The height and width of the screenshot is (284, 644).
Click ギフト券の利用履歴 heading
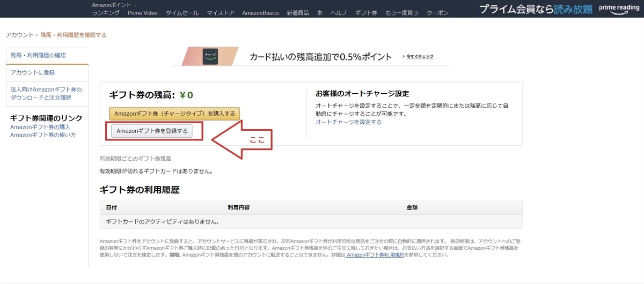click(139, 190)
